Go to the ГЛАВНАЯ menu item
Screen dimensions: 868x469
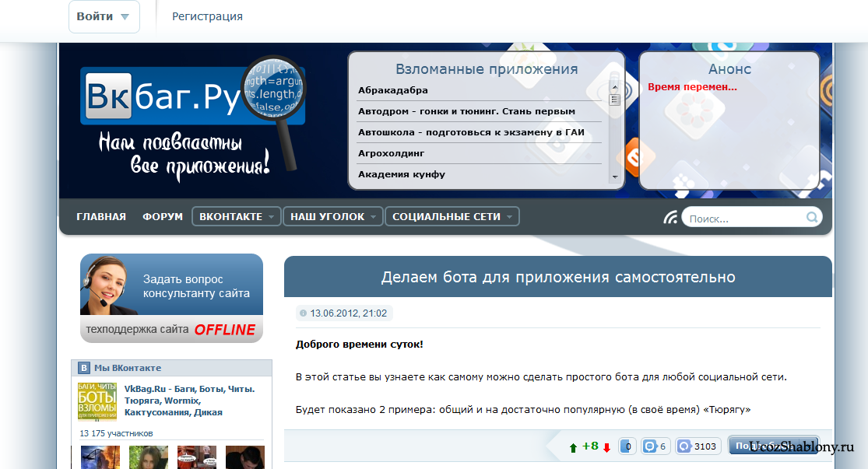(101, 217)
